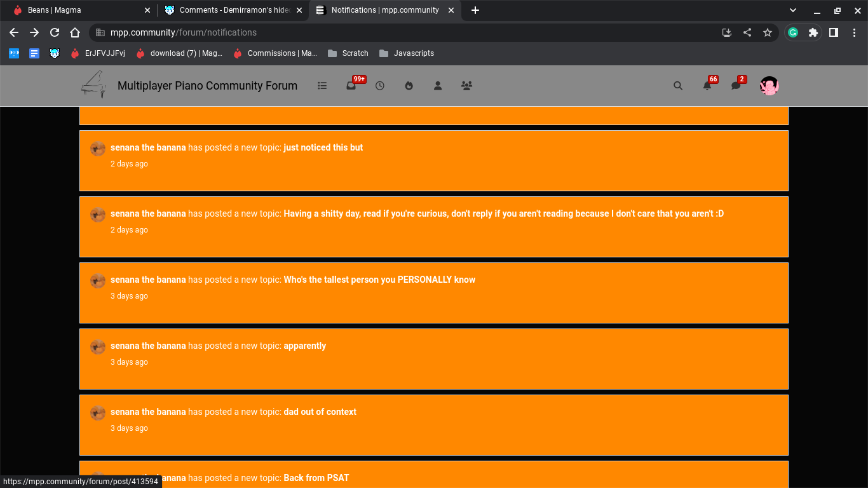Open the browser home page button
This screenshot has width=868, height=488.
(x=75, y=32)
